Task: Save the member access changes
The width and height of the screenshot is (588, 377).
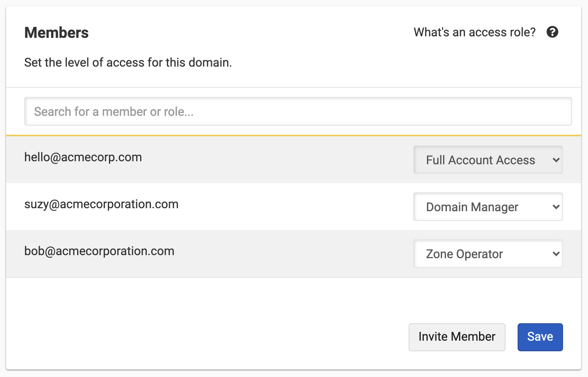Action: coord(540,337)
